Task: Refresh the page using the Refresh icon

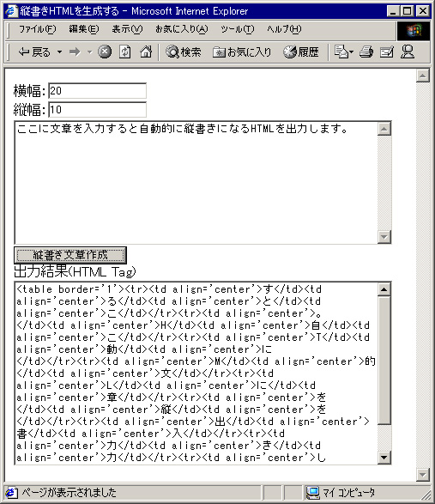Action: tap(125, 52)
